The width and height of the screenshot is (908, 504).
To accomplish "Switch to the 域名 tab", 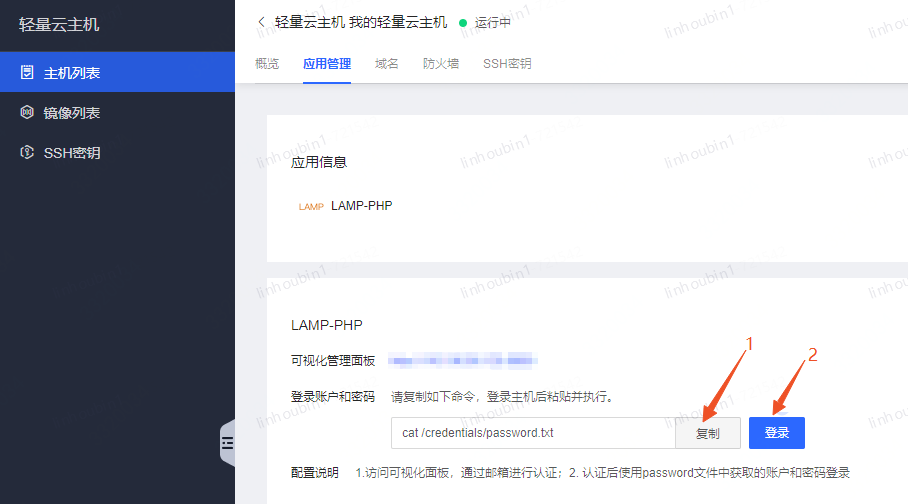I will pyautogui.click(x=386, y=64).
